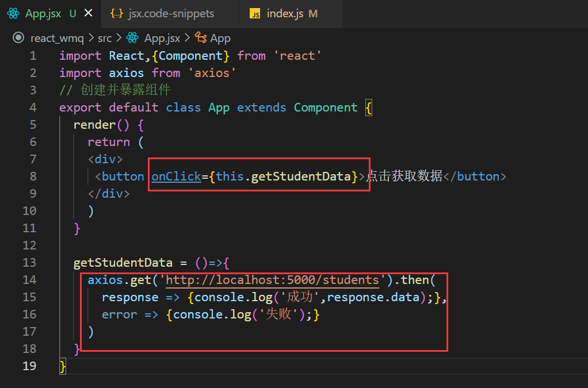The width and height of the screenshot is (588, 388).
Task: Follow the localhost:5000/students URL link
Action: point(273,280)
